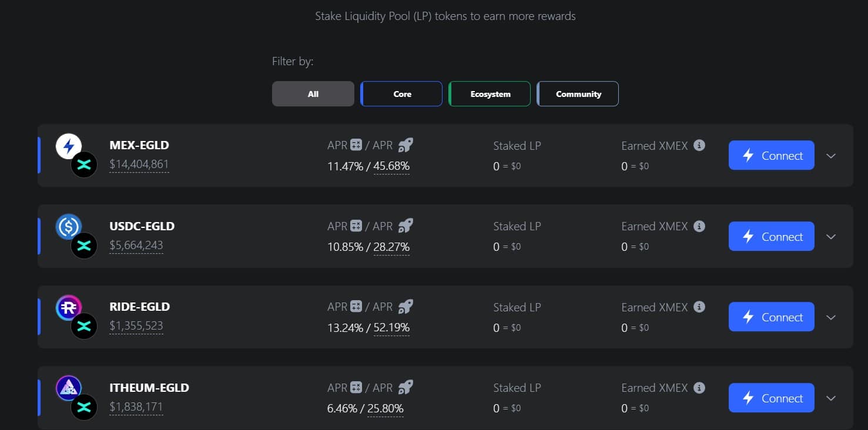868x430 pixels.
Task: Filter farms by Core
Action: coord(402,94)
